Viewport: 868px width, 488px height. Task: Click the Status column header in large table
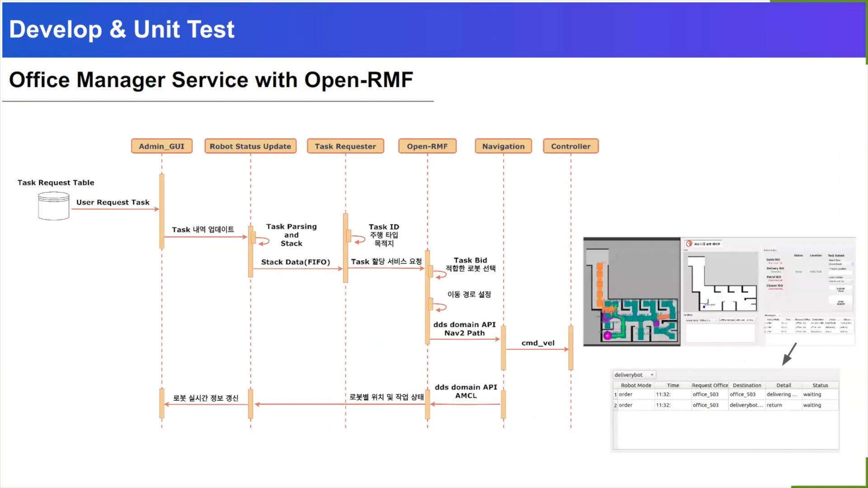pos(820,385)
